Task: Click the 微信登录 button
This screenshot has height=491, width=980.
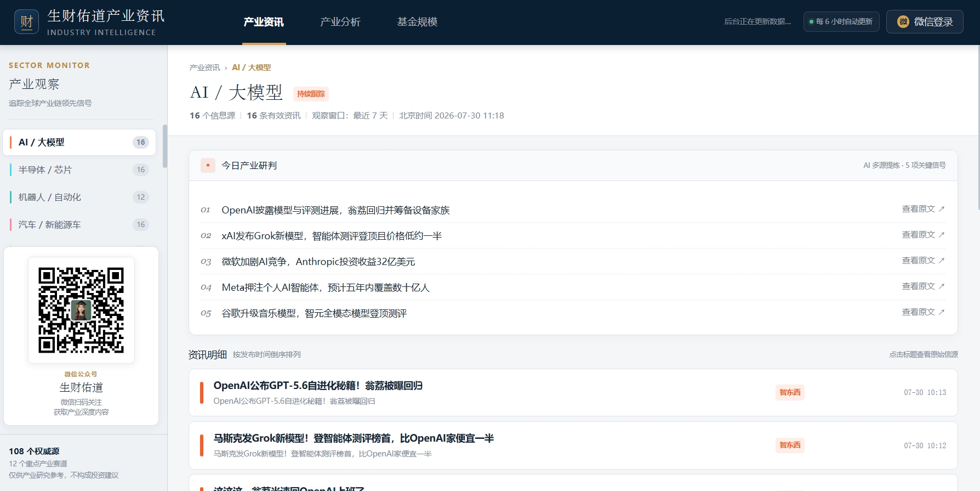Action: [x=925, y=22]
